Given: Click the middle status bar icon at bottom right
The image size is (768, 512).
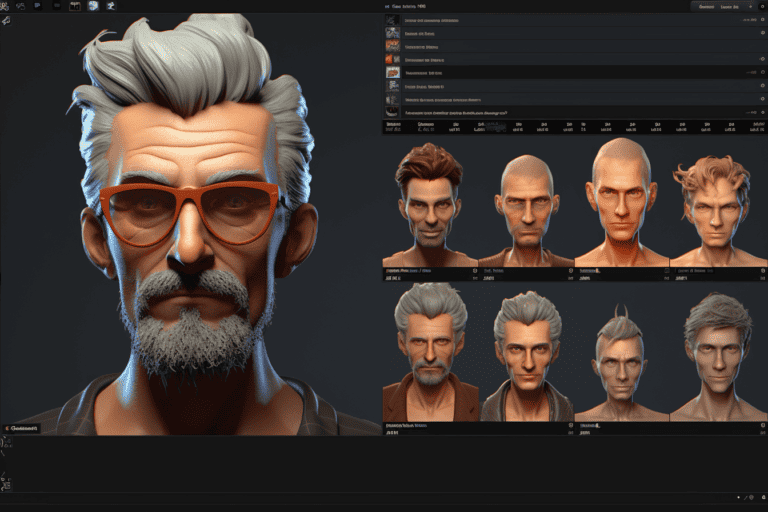Looking at the screenshot, I should [751, 497].
